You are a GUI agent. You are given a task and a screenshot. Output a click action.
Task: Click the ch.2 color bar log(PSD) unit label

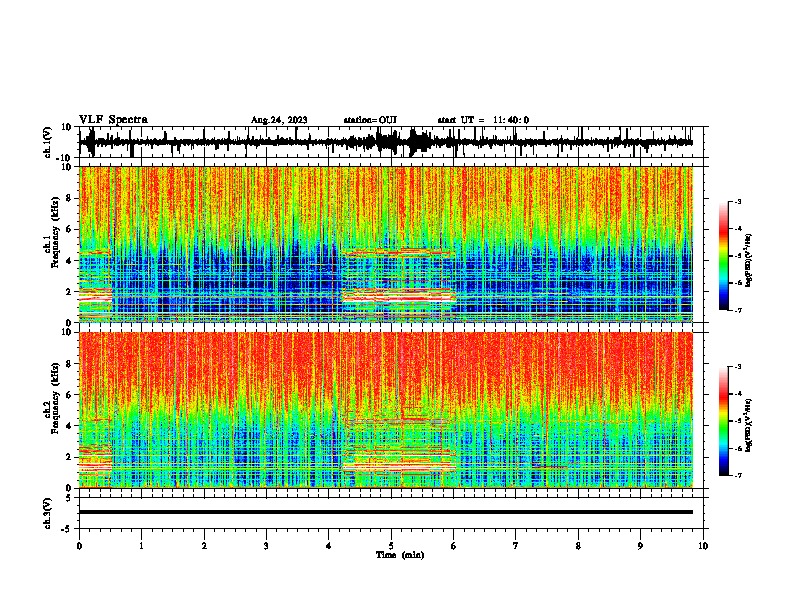748,425
